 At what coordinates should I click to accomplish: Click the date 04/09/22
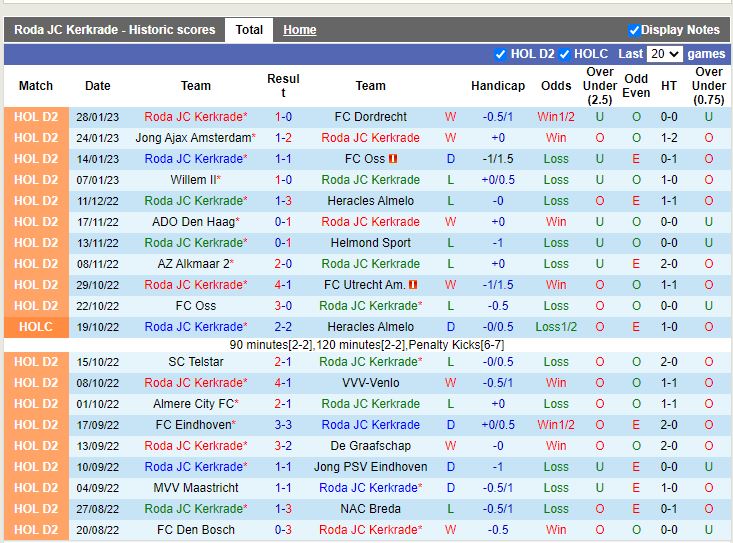(98, 488)
